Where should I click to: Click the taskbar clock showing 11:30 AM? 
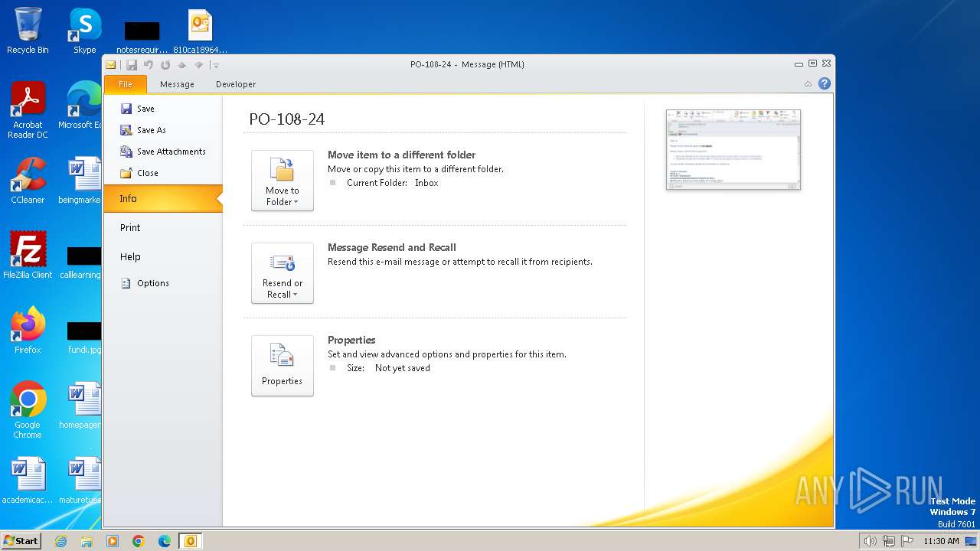coord(941,541)
